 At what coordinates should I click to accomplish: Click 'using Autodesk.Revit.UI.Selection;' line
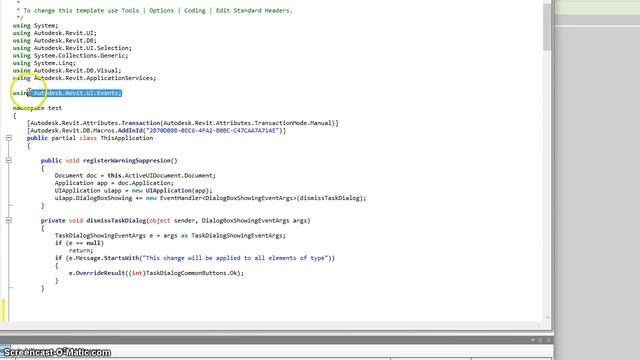click(x=72, y=48)
